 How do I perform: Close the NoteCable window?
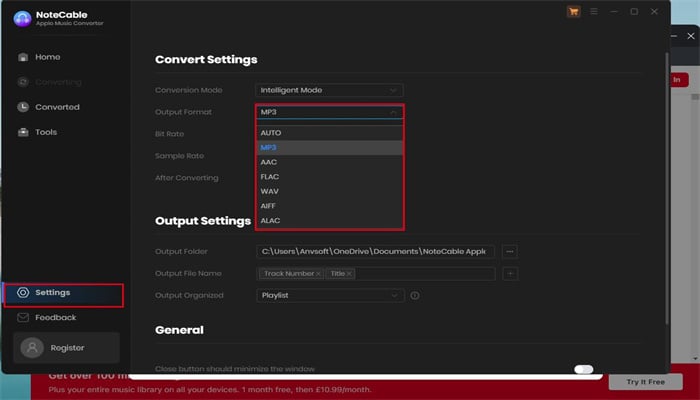click(654, 12)
